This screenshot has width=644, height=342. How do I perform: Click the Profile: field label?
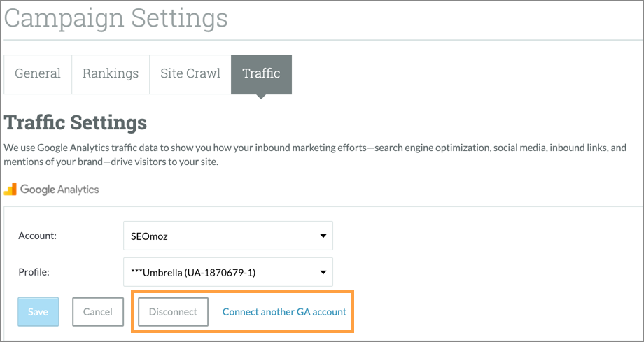point(34,272)
